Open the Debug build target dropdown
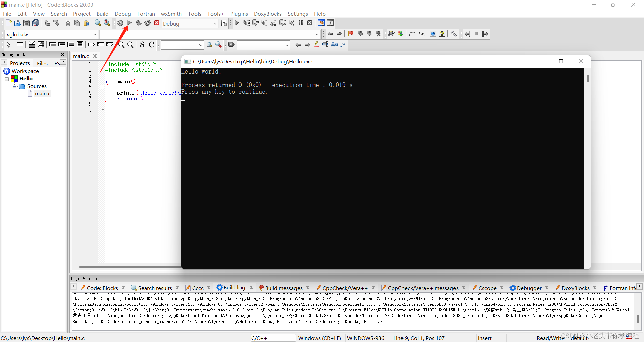The image size is (644, 342). (x=215, y=23)
